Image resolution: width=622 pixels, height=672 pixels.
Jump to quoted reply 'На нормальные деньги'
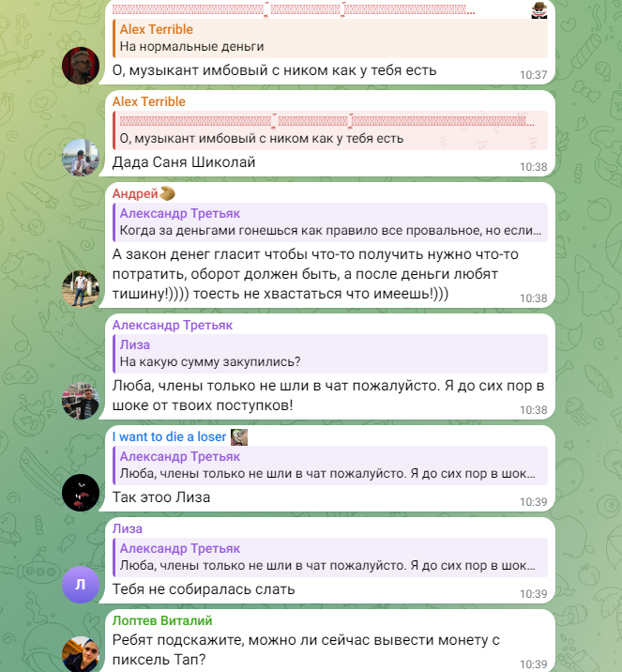click(330, 38)
